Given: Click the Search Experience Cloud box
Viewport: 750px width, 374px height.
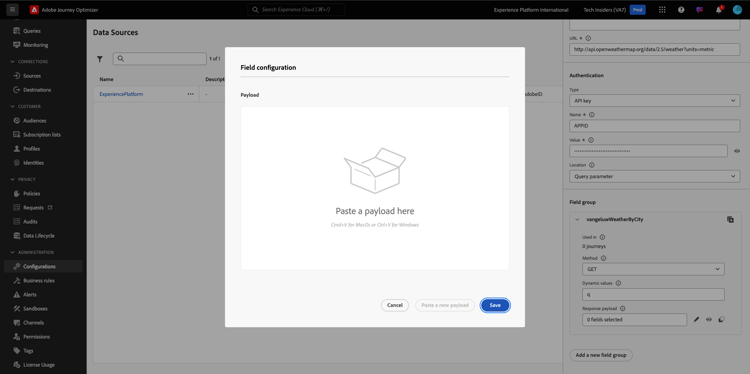Looking at the screenshot, I should point(297,10).
